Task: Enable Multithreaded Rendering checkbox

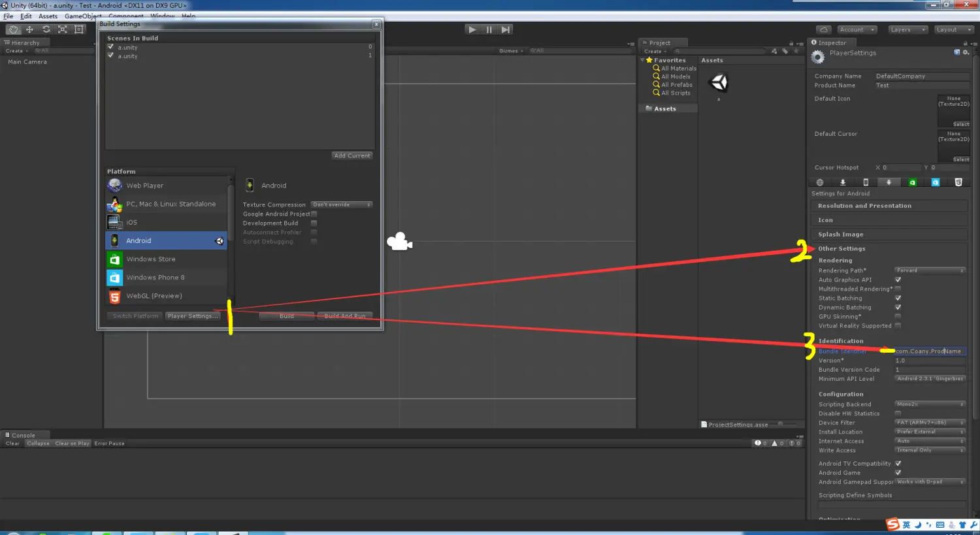Action: tap(898, 289)
